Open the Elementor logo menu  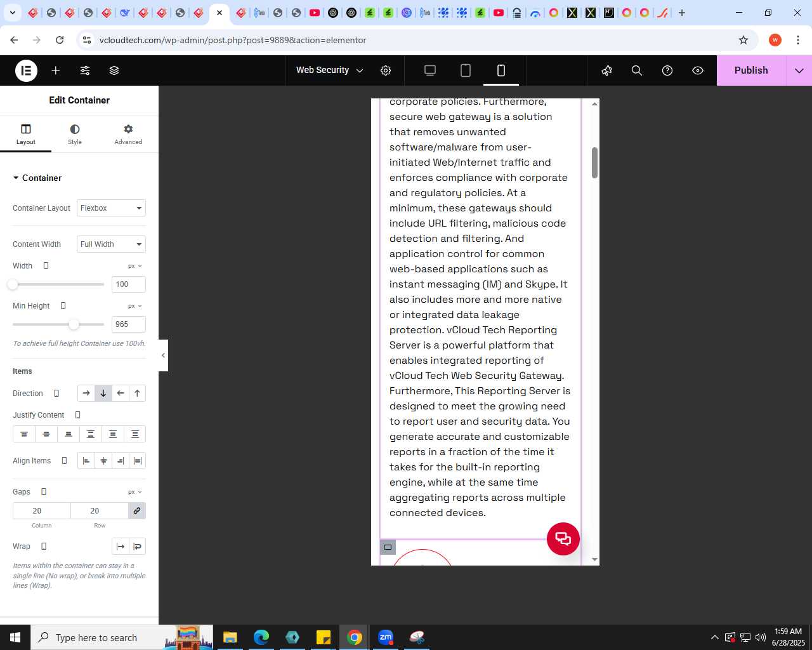[x=26, y=70]
